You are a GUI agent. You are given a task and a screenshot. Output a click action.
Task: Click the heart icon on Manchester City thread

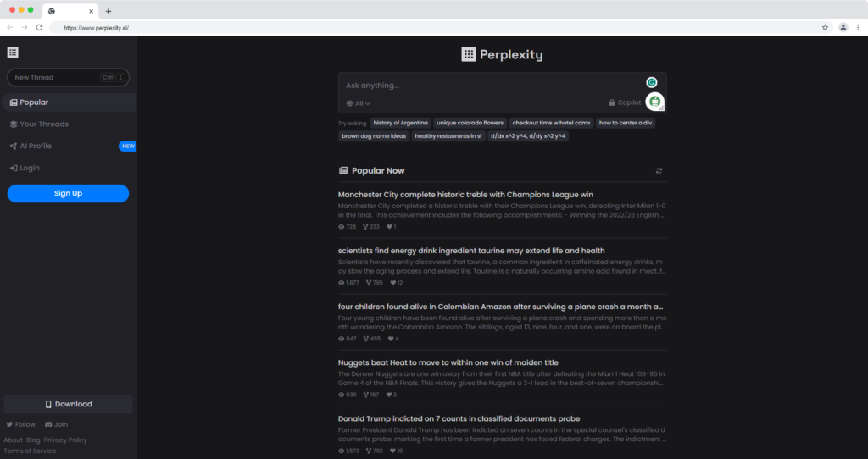coord(389,227)
